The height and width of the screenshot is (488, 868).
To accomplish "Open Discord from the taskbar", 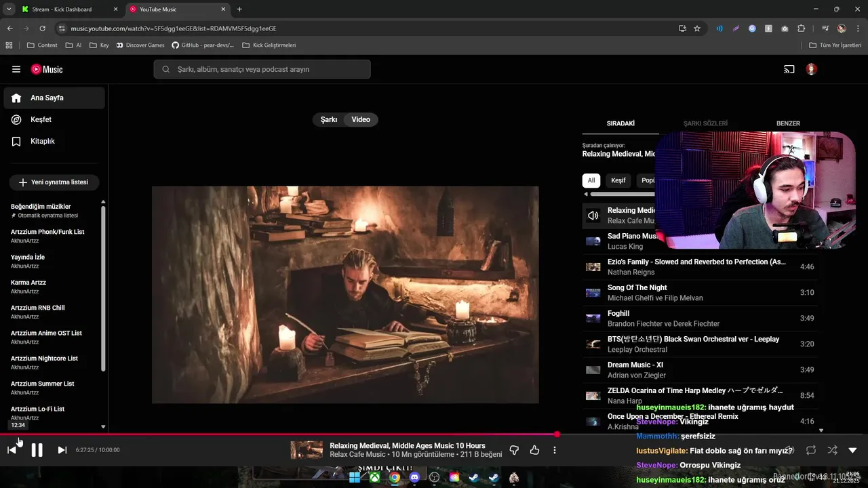I will point(414,477).
